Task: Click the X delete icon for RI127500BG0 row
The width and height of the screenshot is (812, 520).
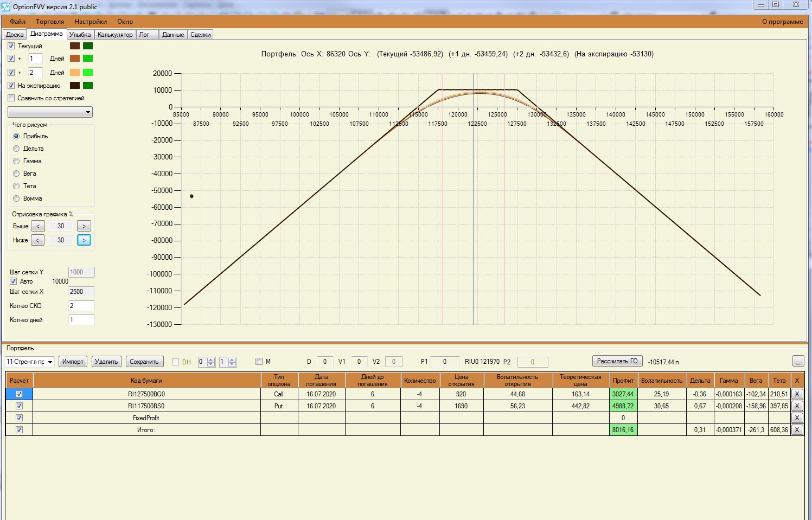Action: tap(797, 394)
